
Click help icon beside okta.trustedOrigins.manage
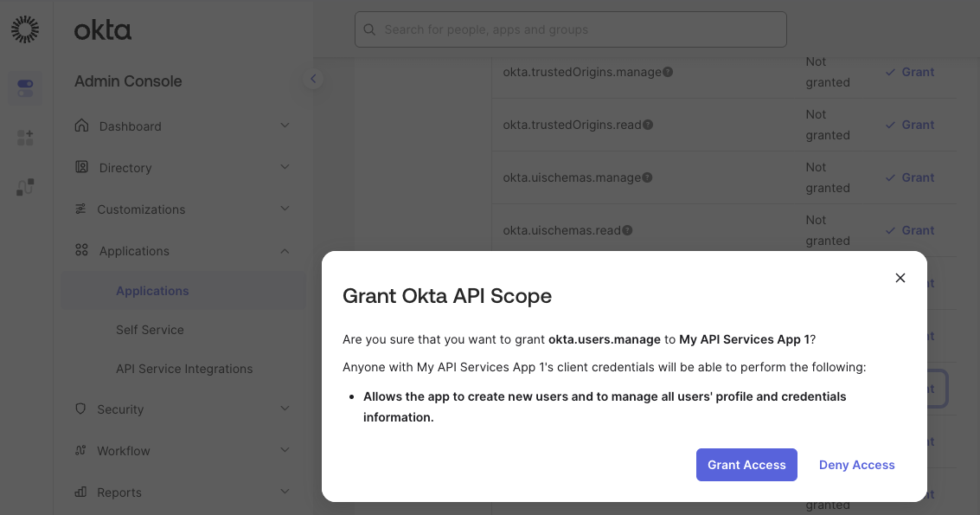coord(668,72)
